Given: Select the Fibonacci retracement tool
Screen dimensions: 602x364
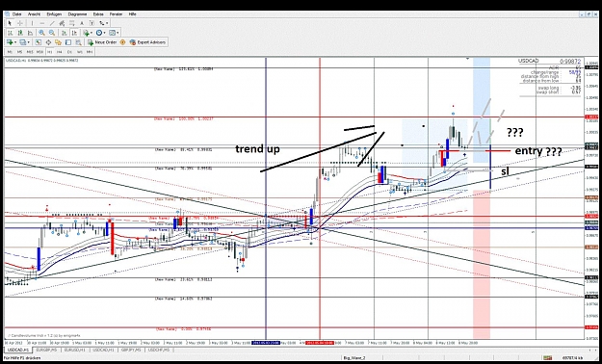Looking at the screenshot, I should pos(72,23).
